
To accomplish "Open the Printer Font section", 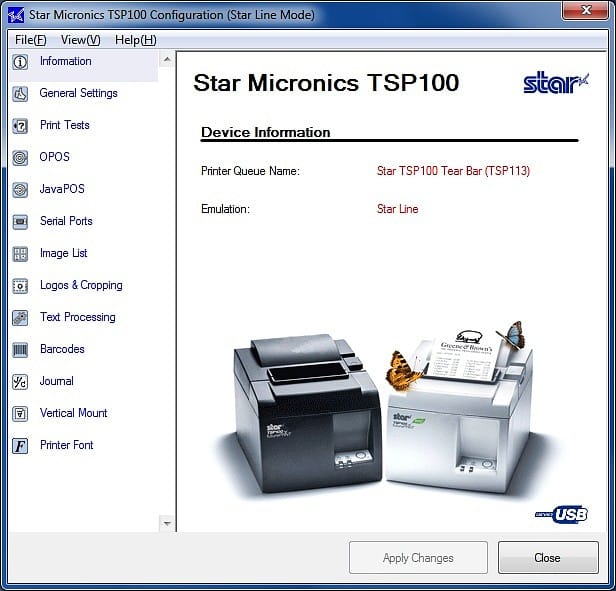I will [x=67, y=445].
